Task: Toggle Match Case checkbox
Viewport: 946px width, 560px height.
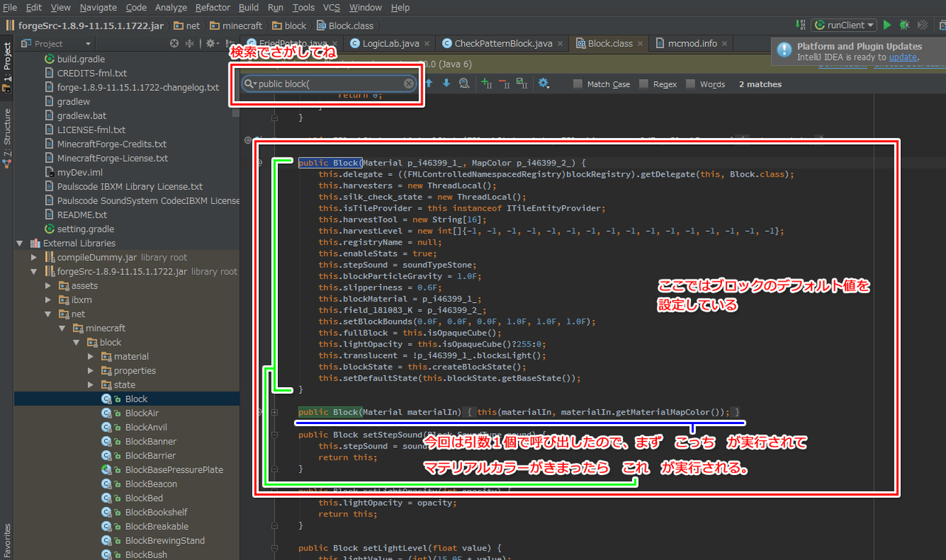Action: [x=578, y=84]
